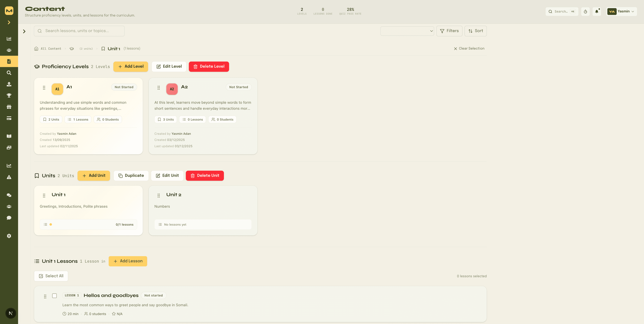Open the upload icon in sidebar
This screenshot has width=644, height=324.
click(x=9, y=84)
